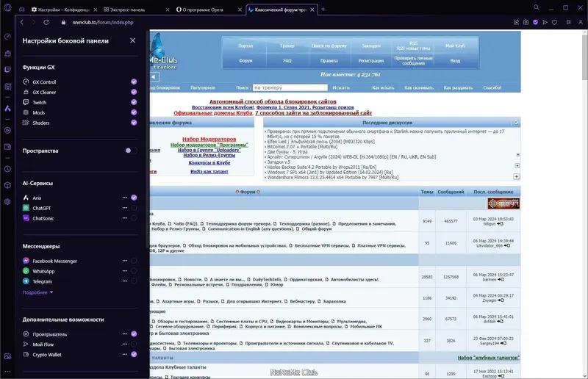Enable WhatsApp messenger in the sidebar
The width and height of the screenshot is (588, 379).
[x=134, y=270]
